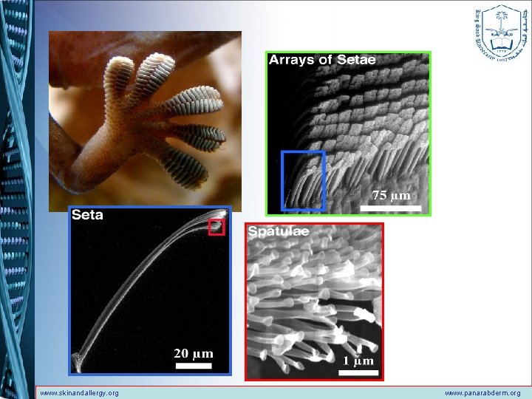Select the Arrays of Setae image
Viewport: 532px width, 399px height.
(x=349, y=134)
